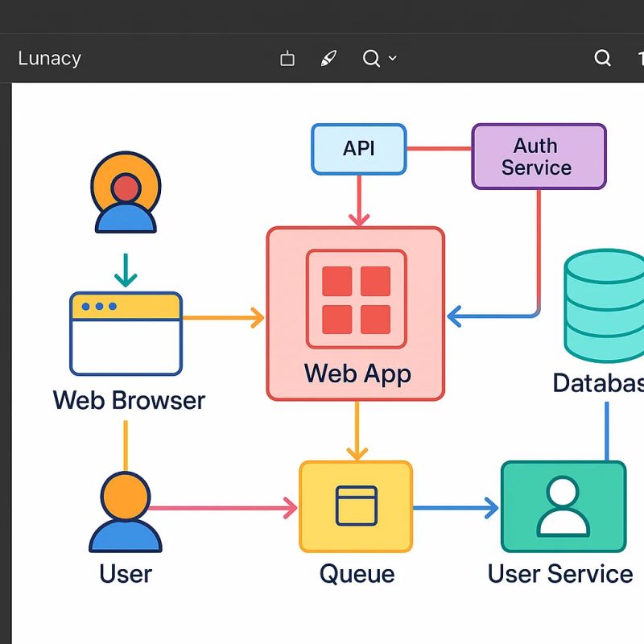Expand the zoom level chevron dropdown
Image resolution: width=644 pixels, height=644 pixels.
click(x=392, y=58)
